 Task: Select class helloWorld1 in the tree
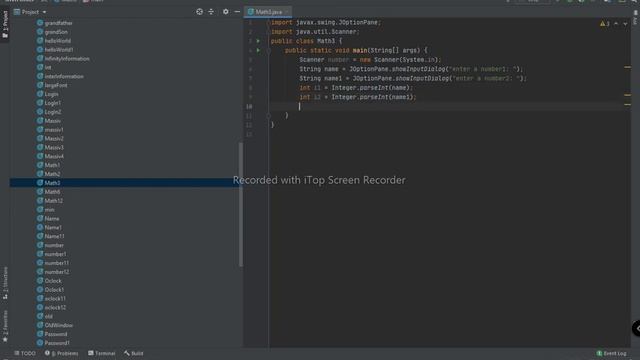pyautogui.click(x=55, y=49)
